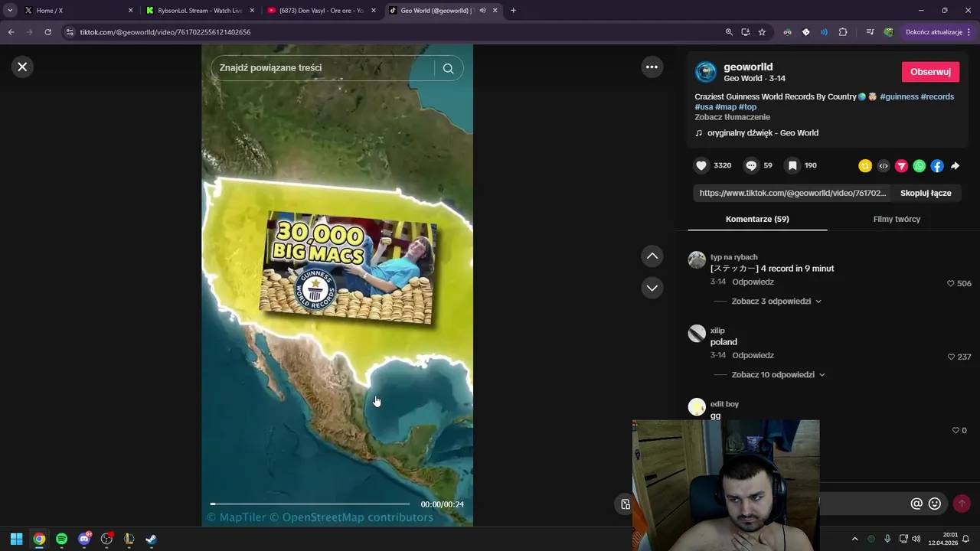The height and width of the screenshot is (551, 980).
Task: Open the Chrome profile avatar
Action: tap(888, 32)
